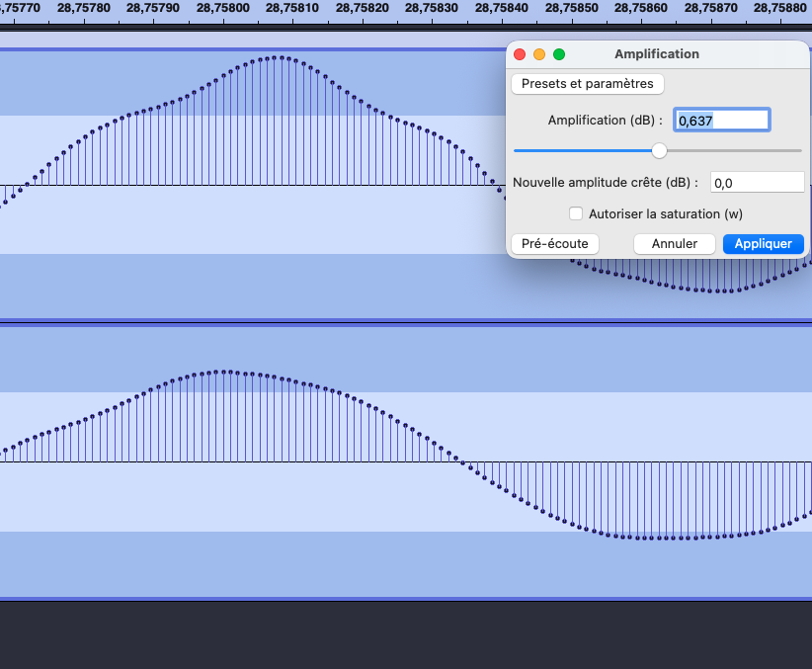The width and height of the screenshot is (812, 669).
Task: Click Appliquer to apply amplification
Action: point(764,243)
